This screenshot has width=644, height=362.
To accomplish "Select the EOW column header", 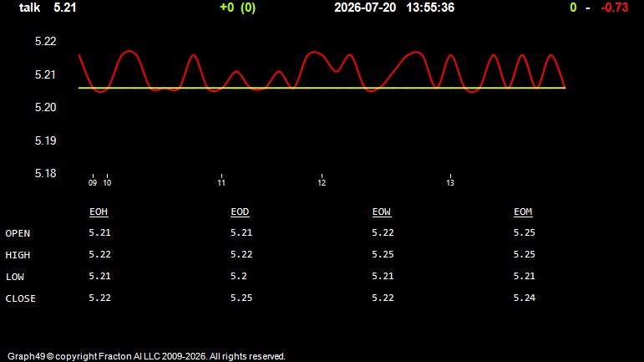I will (x=382, y=212).
